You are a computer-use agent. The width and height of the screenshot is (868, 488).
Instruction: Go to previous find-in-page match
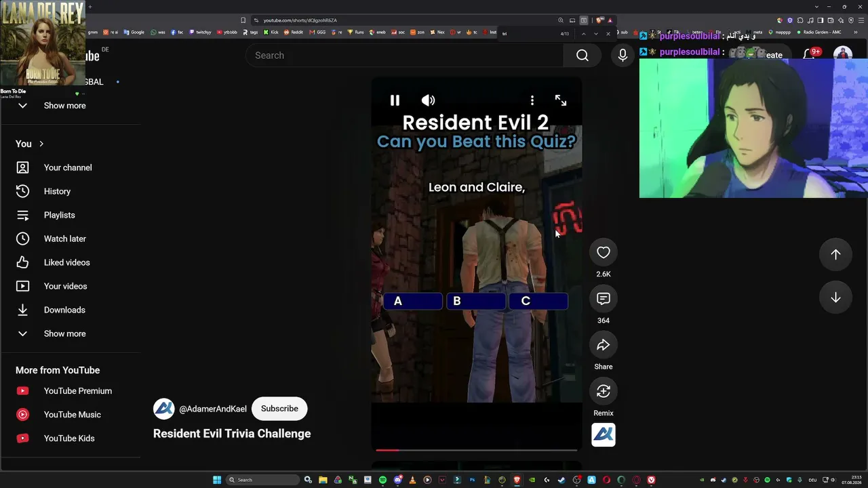[584, 34]
